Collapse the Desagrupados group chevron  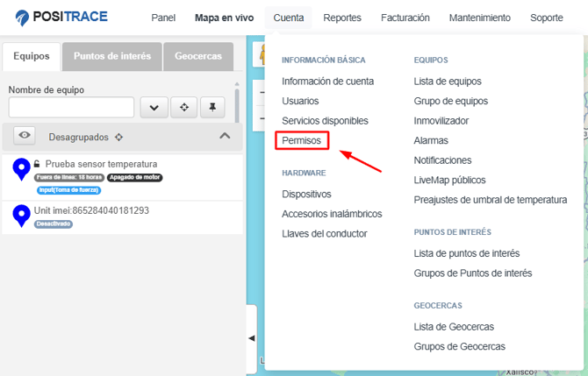(225, 136)
